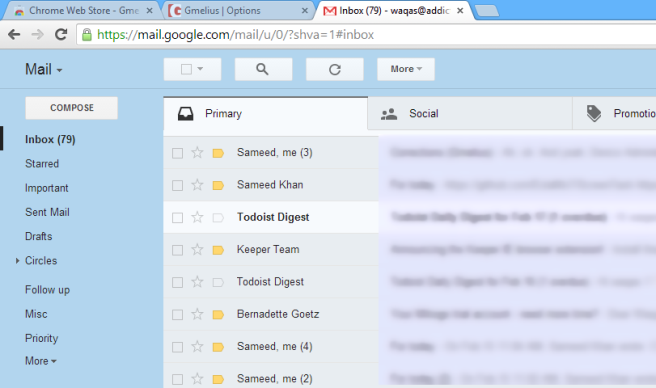Mark bold Todoist Digest email as important
The width and height of the screenshot is (656, 388).
218,217
